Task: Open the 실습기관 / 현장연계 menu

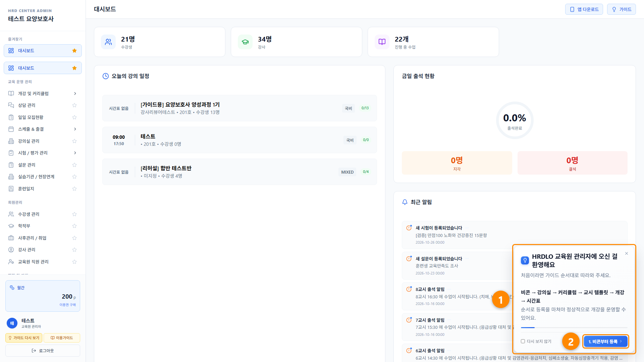Action: (x=43, y=177)
